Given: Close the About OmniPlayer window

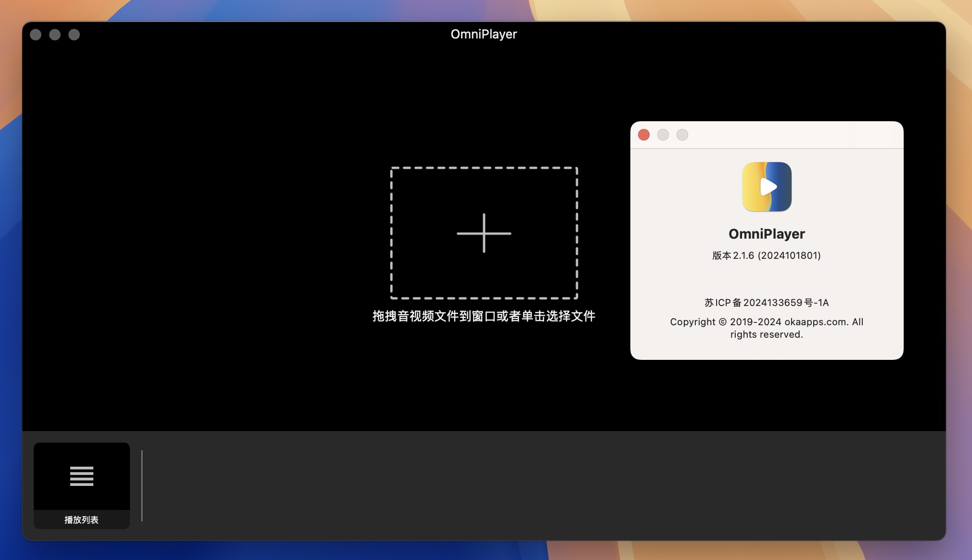Looking at the screenshot, I should pyautogui.click(x=644, y=135).
